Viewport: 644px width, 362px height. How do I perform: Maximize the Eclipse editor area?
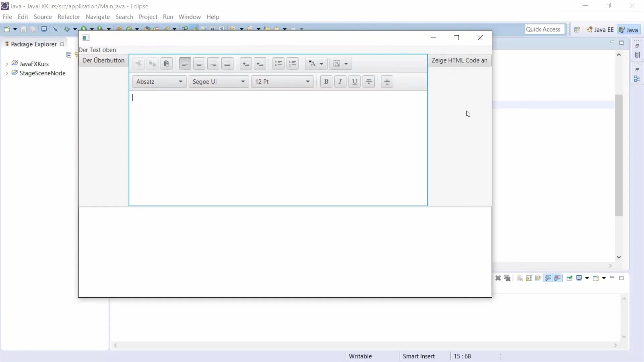622,43
